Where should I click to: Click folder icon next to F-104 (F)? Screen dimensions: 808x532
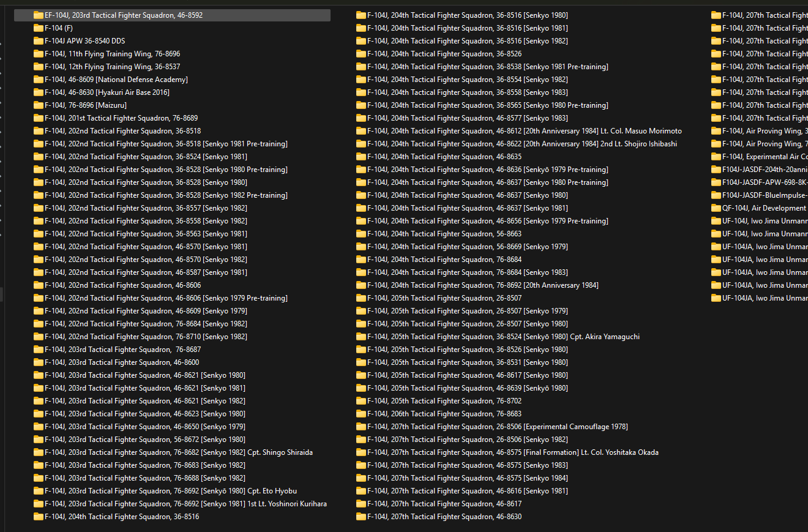click(x=39, y=28)
